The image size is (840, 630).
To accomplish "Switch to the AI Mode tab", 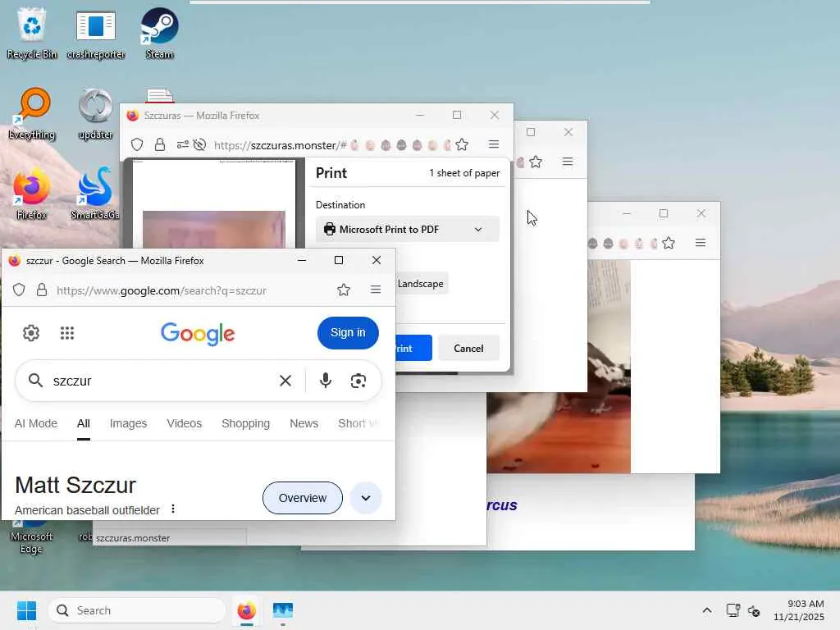I will click(36, 423).
